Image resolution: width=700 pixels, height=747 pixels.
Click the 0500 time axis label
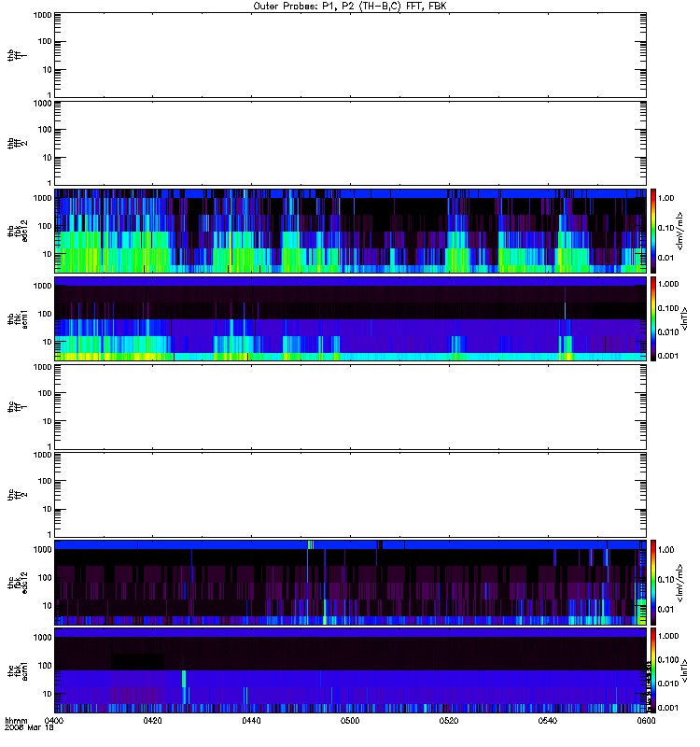coord(350,720)
